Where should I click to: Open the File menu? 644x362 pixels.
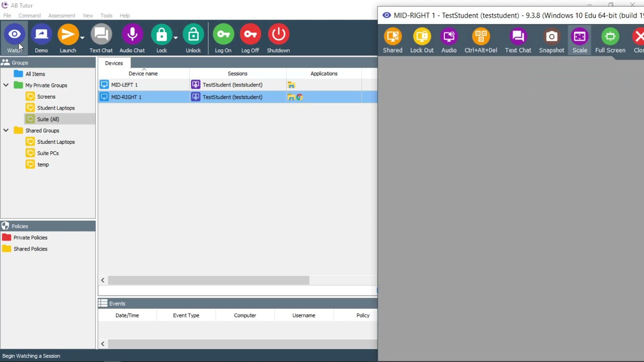[x=7, y=16]
